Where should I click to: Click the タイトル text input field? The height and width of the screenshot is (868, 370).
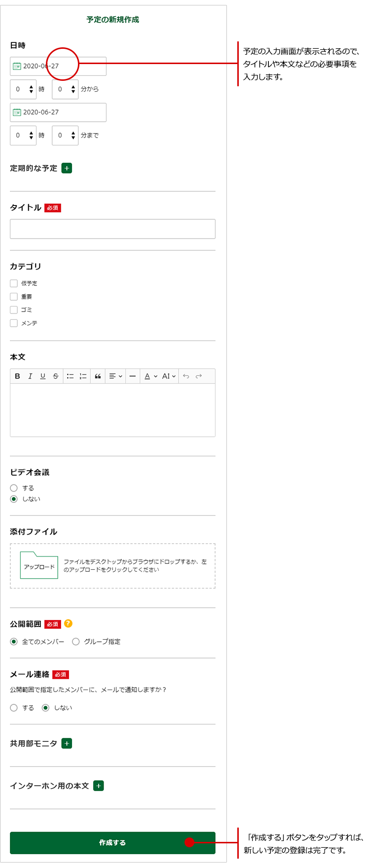click(112, 229)
